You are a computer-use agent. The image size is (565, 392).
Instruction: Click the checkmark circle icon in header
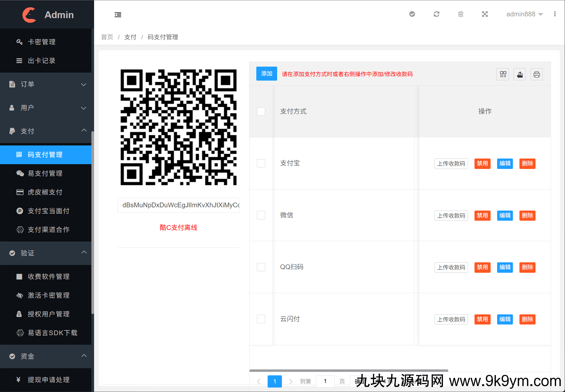[x=412, y=14]
